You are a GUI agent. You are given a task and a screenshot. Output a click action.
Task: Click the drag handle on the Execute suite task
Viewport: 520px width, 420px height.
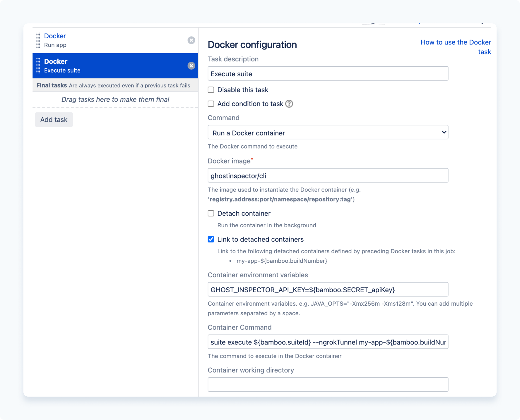[x=38, y=66]
